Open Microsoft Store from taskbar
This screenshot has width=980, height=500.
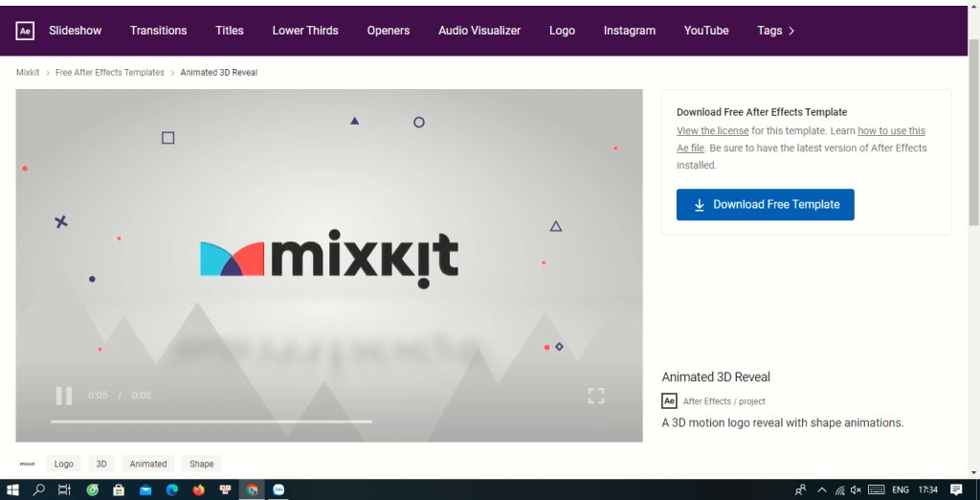coord(119,490)
